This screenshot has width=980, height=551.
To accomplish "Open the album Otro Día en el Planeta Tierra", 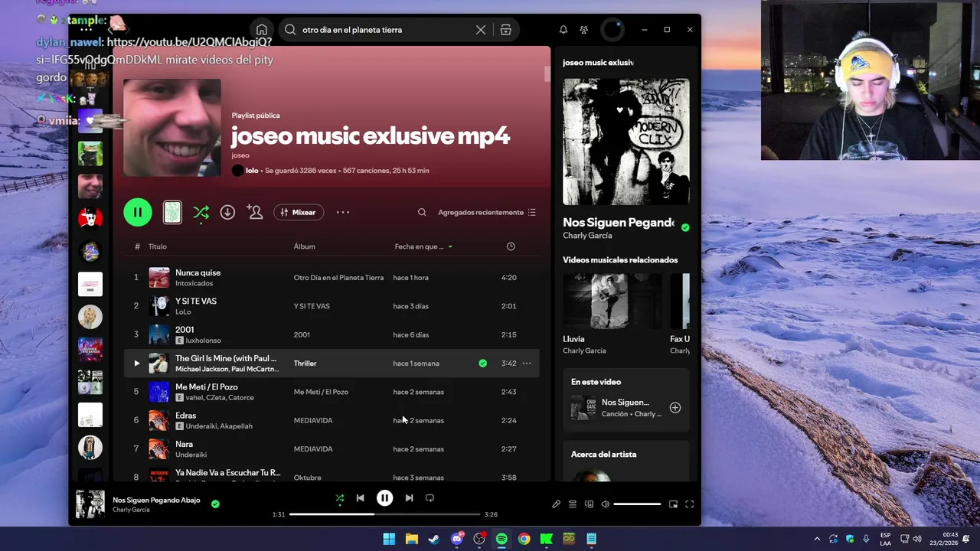I will 338,278.
